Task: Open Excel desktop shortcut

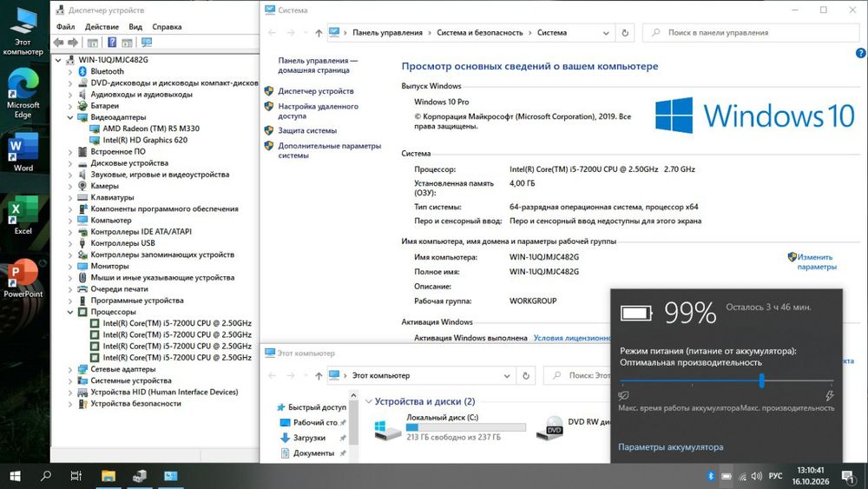Action: pos(23,215)
